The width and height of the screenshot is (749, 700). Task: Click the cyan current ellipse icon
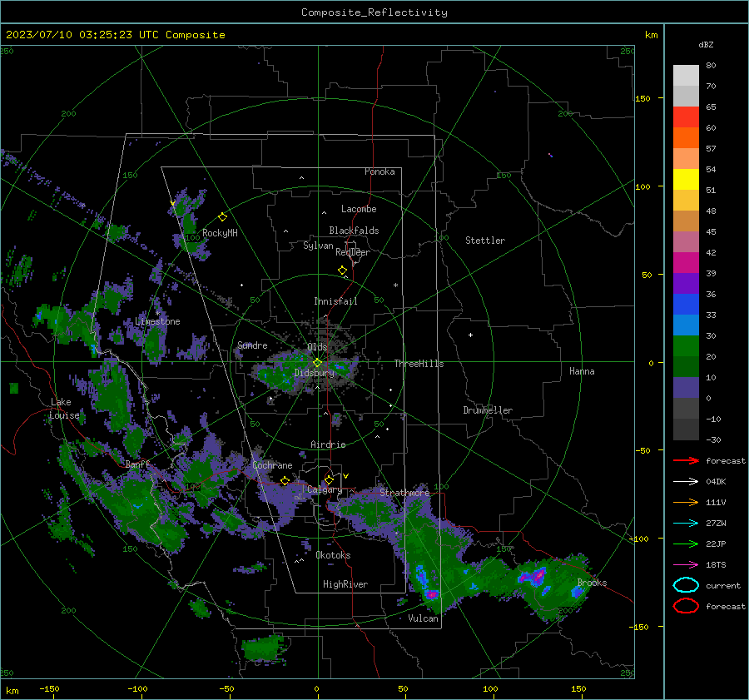pos(686,585)
